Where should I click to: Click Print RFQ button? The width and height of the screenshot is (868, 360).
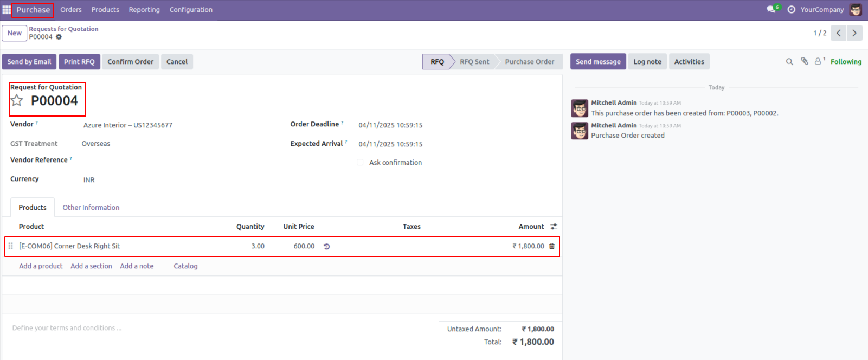79,62
